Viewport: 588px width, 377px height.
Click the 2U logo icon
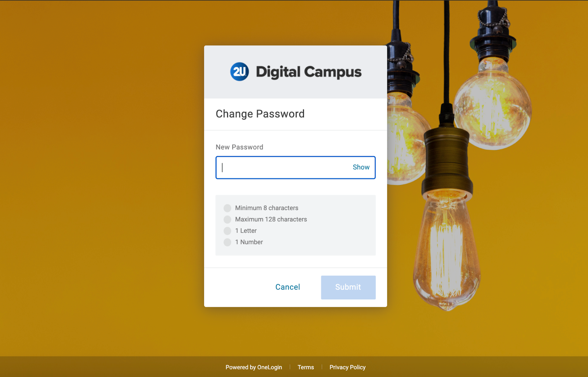[240, 72]
